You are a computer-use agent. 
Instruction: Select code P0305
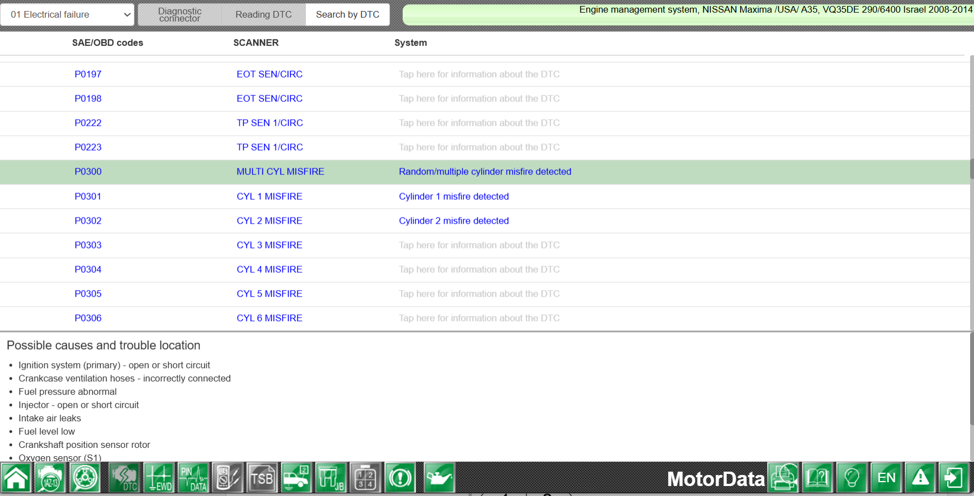[x=88, y=293]
